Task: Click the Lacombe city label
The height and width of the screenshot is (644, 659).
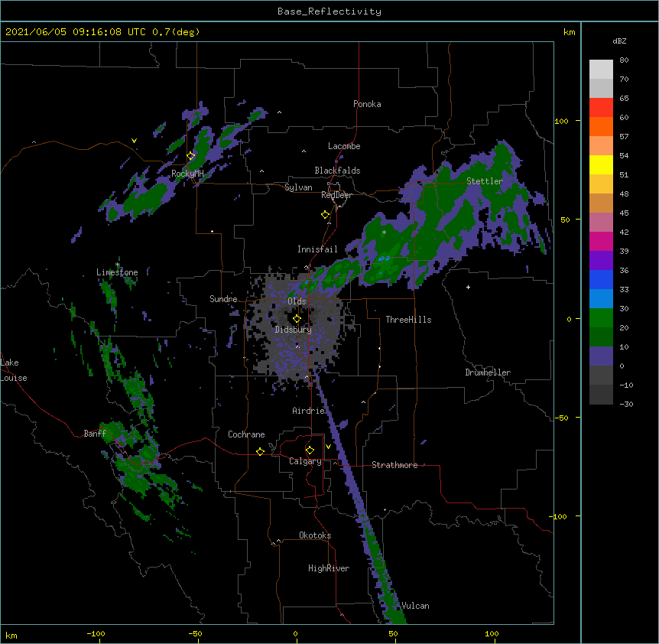Action: point(344,146)
